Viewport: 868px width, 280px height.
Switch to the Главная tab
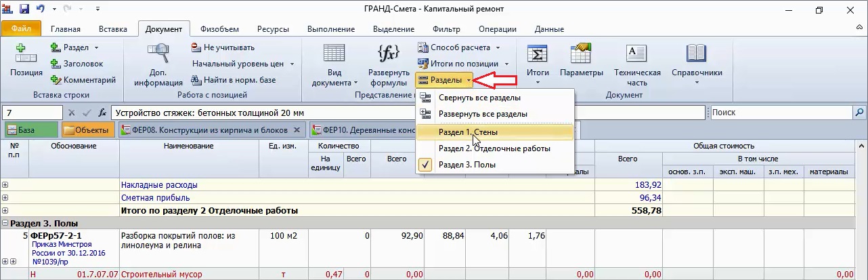65,29
